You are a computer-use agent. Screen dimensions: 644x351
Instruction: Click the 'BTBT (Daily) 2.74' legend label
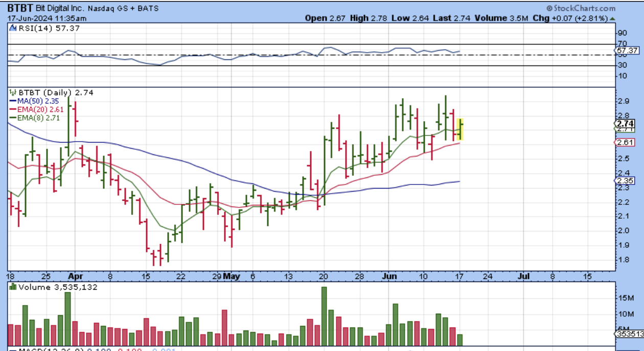tap(56, 92)
